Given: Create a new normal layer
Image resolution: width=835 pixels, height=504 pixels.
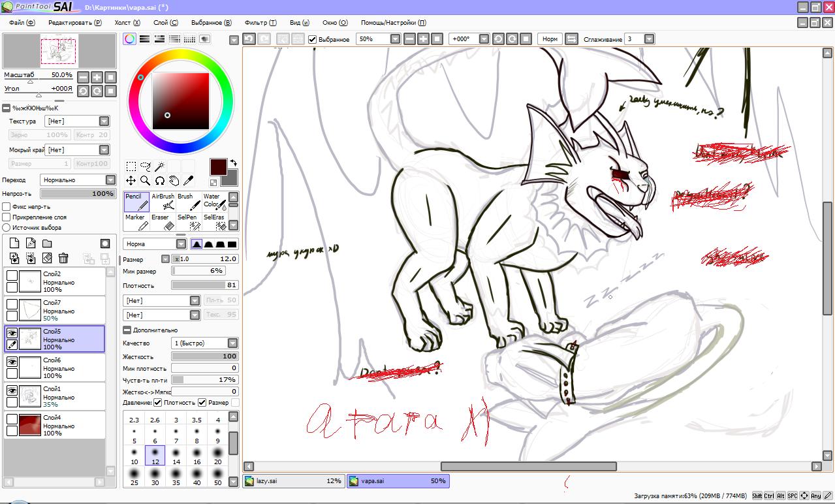Looking at the screenshot, I should click(14, 244).
